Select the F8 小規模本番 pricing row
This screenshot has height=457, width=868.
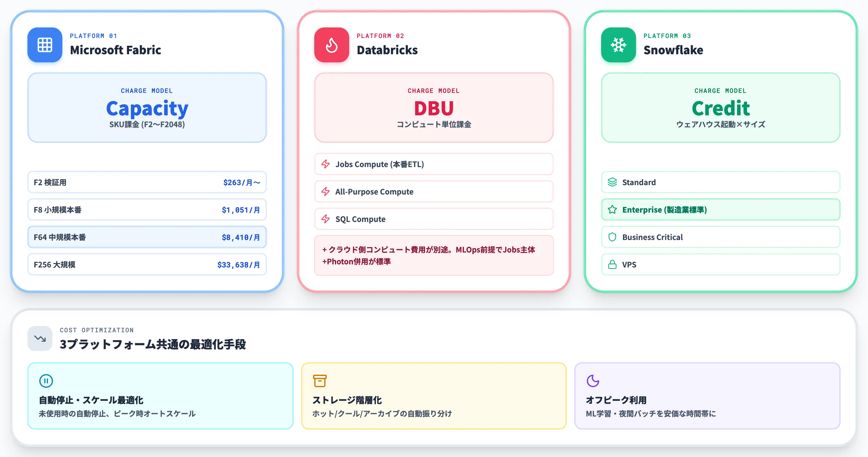tap(147, 209)
